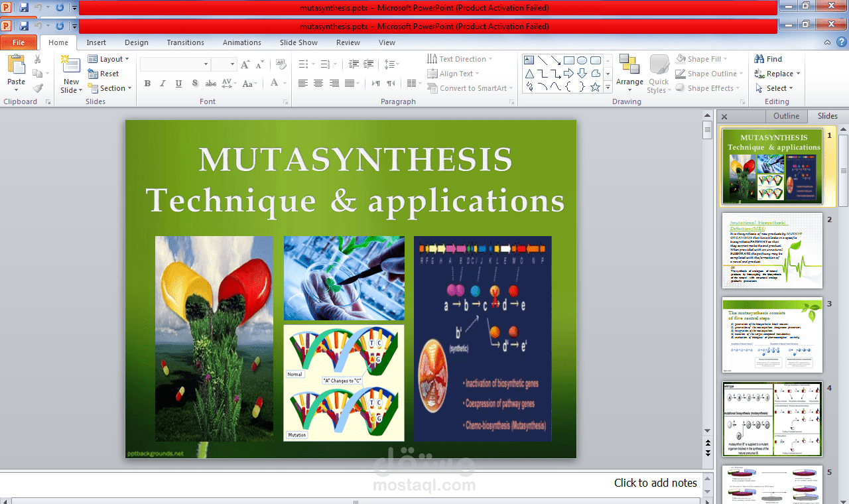Switch to the Animations tab
Screen dimensions: 849x504
click(x=242, y=42)
